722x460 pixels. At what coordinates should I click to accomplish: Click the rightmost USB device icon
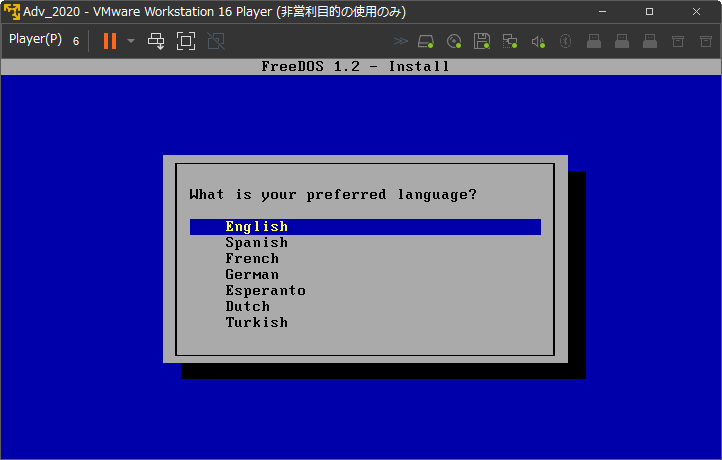tap(650, 41)
